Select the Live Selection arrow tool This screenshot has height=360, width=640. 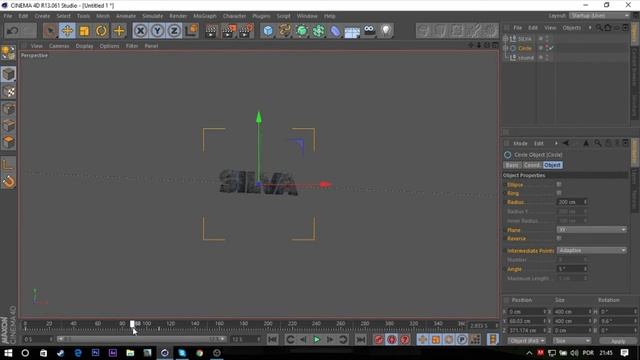click(x=50, y=31)
